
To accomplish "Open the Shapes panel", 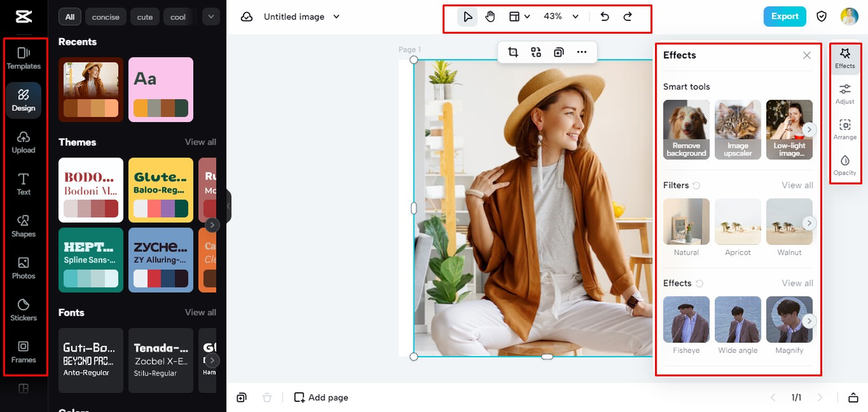I will tap(24, 227).
